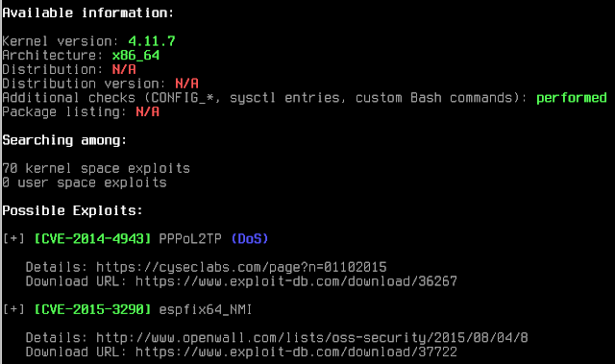Open the exploit-db download link 36267

(x=296, y=281)
